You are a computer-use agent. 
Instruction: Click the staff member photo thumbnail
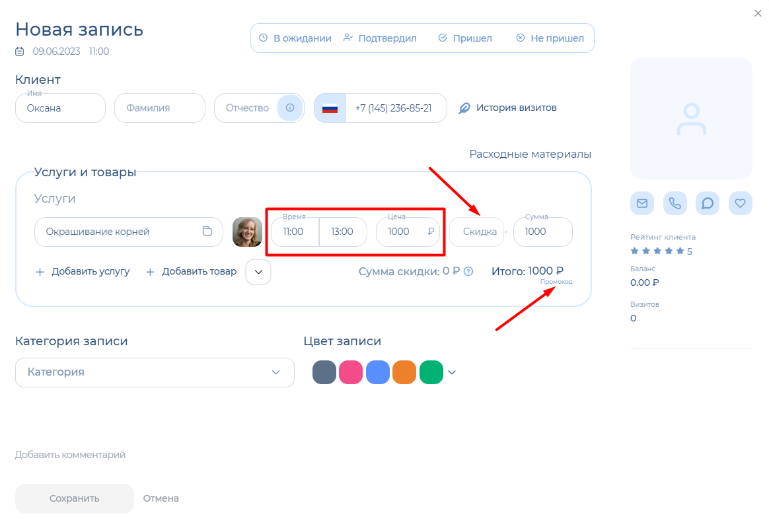[247, 232]
